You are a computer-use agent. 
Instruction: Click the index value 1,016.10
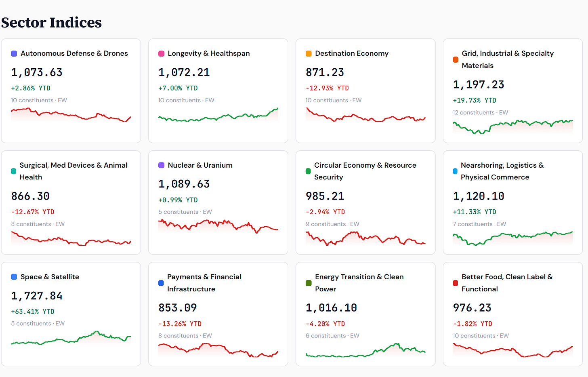pos(332,308)
